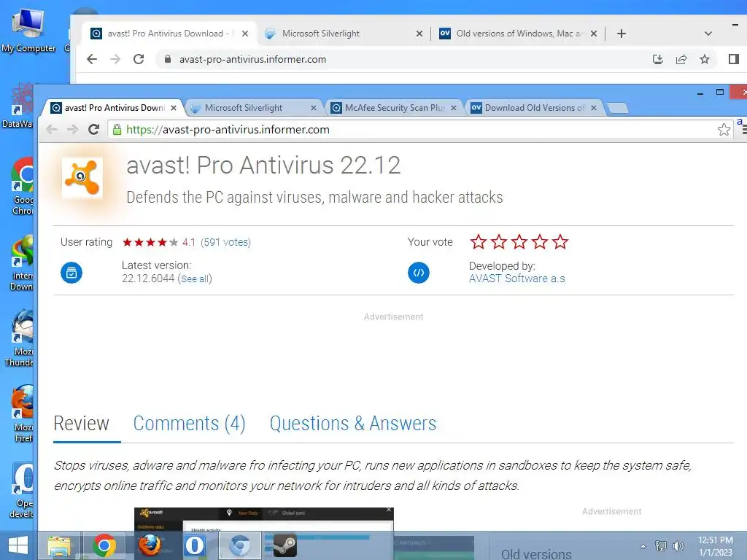Close Microsoft Silverlight tab in back Chrome window

[419, 34]
